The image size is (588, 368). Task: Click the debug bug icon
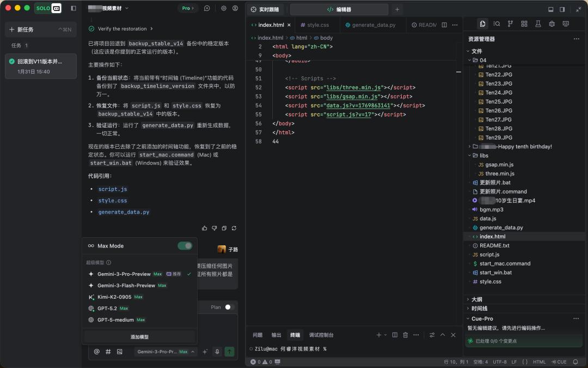click(x=552, y=24)
